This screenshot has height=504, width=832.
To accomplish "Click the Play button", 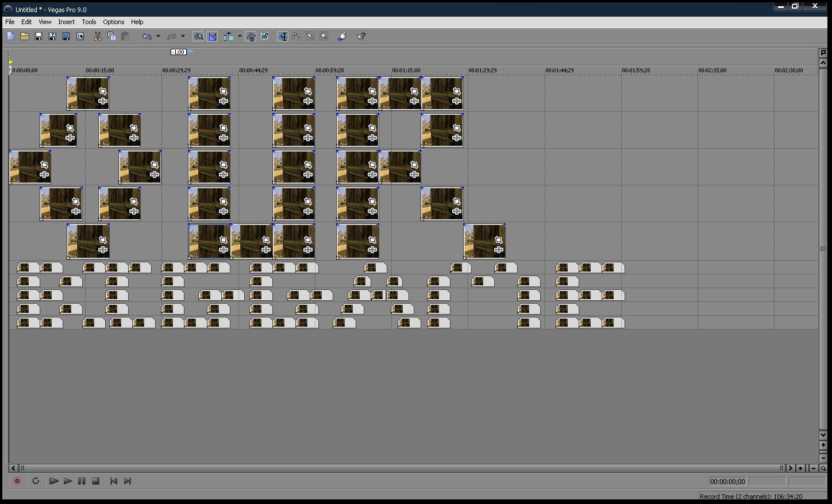I will click(x=68, y=481).
